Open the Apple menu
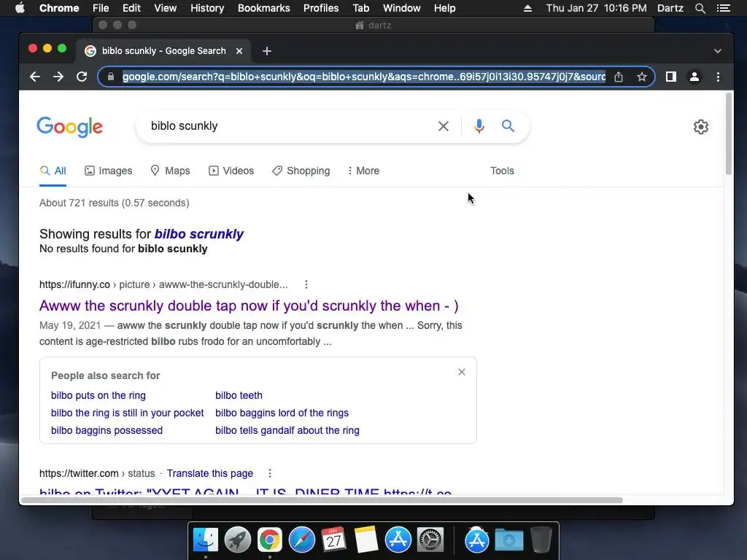This screenshot has width=747, height=560. point(20,8)
